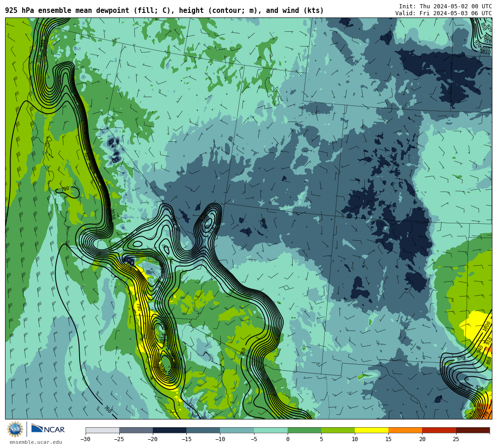The image size is (497, 448).
Task: Click the Init time text line
Action: pos(445,6)
